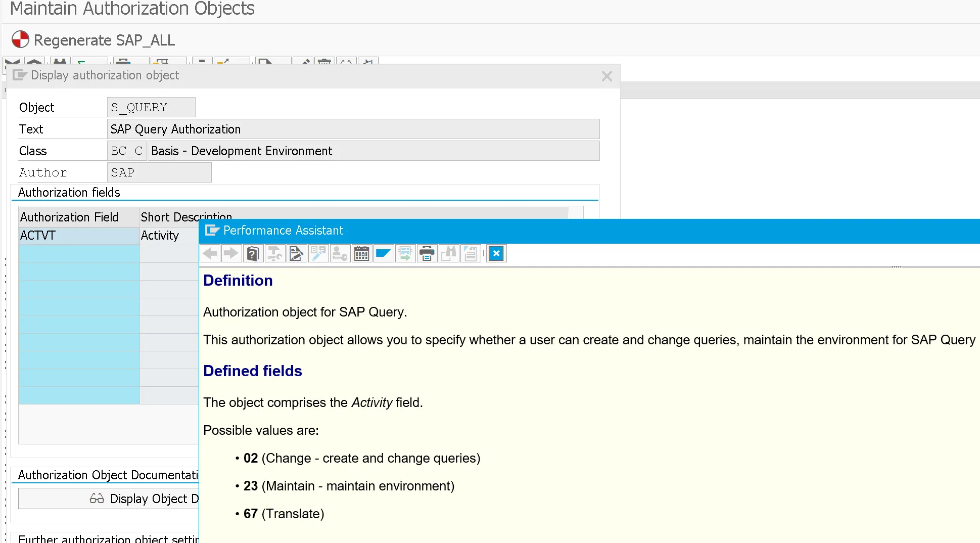980x543 pixels.
Task: Click the Regenerate SAP_ALL button
Action: 94,40
